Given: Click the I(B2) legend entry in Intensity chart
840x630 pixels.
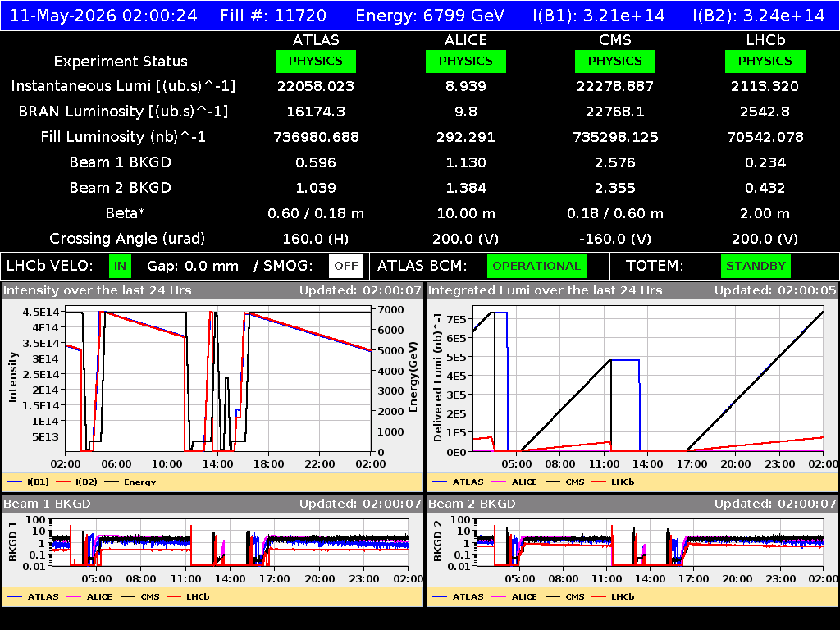Looking at the screenshot, I should click(x=76, y=482).
